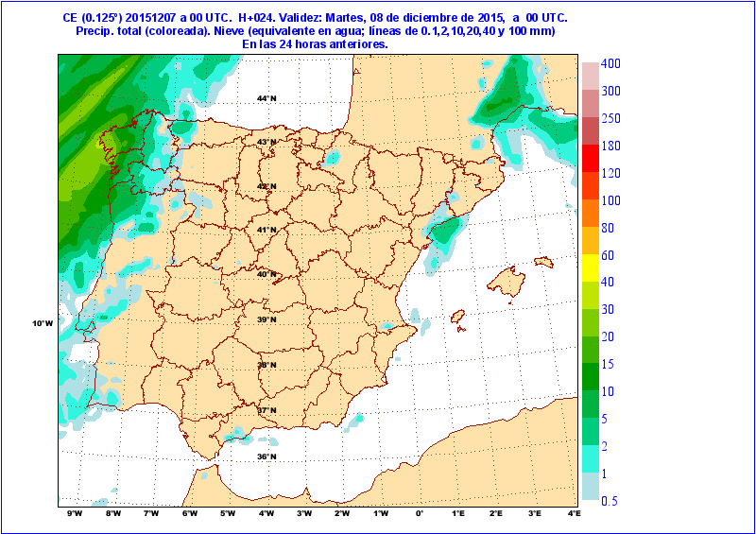
Task: Click the "10°W" longitude label
Action: 43,323
